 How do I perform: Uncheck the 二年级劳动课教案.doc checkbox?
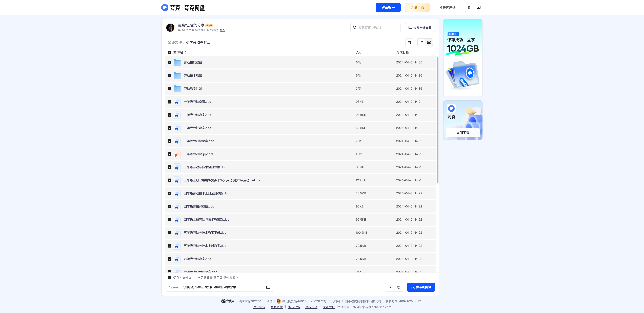pos(170,141)
